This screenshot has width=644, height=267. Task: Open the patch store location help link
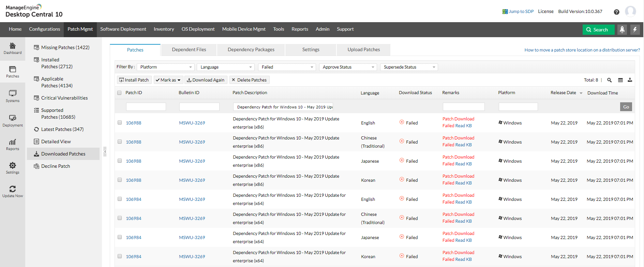coord(582,50)
